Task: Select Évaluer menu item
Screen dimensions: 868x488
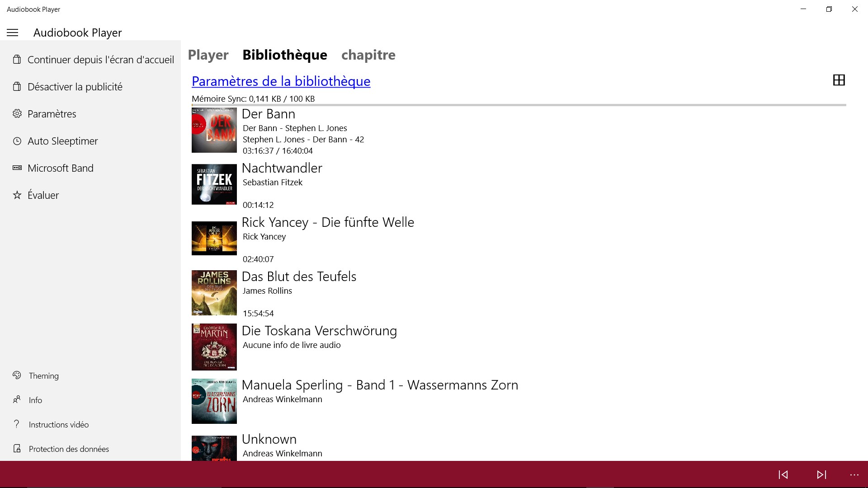Action: [43, 195]
